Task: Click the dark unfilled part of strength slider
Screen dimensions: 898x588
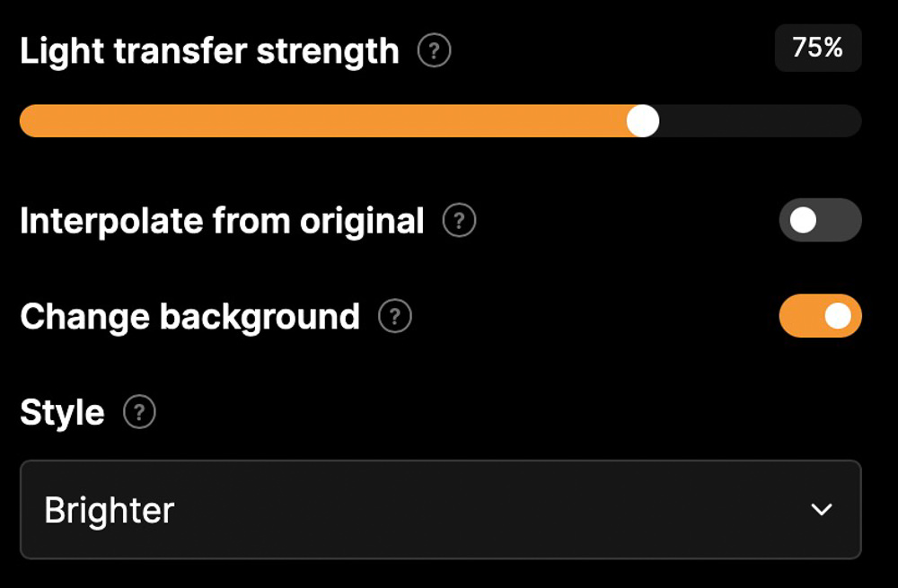Action: coord(761,121)
